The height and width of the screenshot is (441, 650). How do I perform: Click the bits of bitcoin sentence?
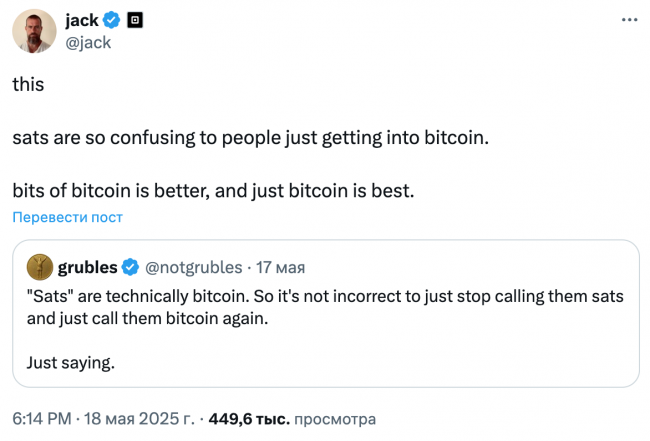(x=213, y=191)
